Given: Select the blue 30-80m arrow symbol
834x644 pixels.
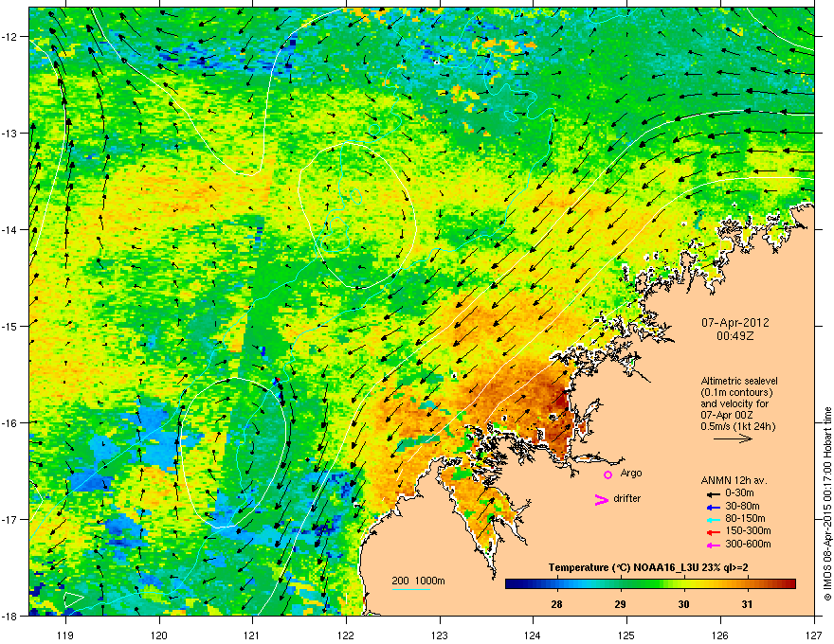Looking at the screenshot, I should 713,508.
